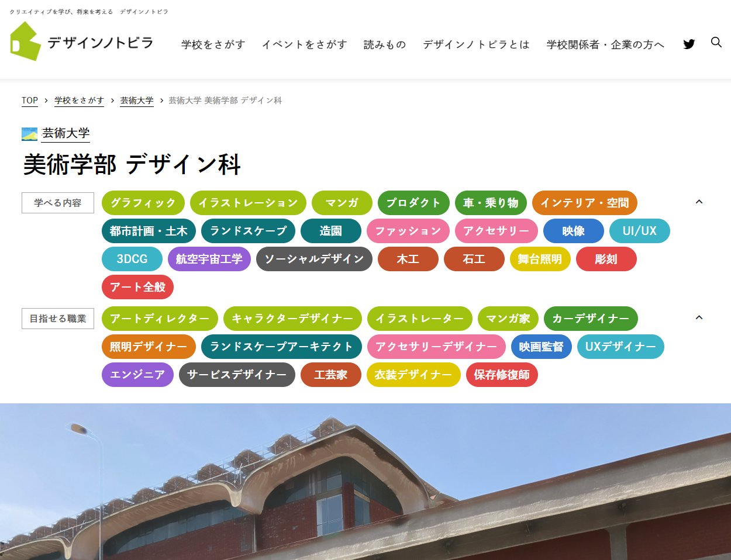
Task: Select the グラフィック tag
Action: (x=143, y=203)
